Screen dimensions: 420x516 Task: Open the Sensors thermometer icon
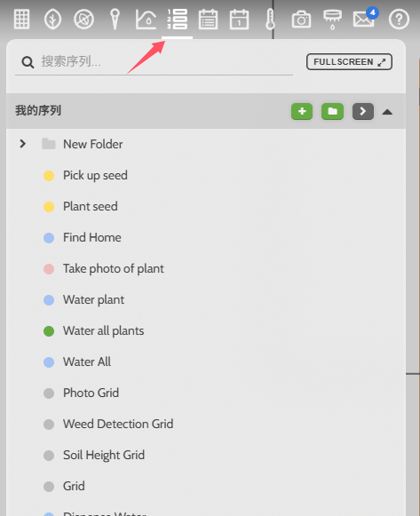coord(270,19)
